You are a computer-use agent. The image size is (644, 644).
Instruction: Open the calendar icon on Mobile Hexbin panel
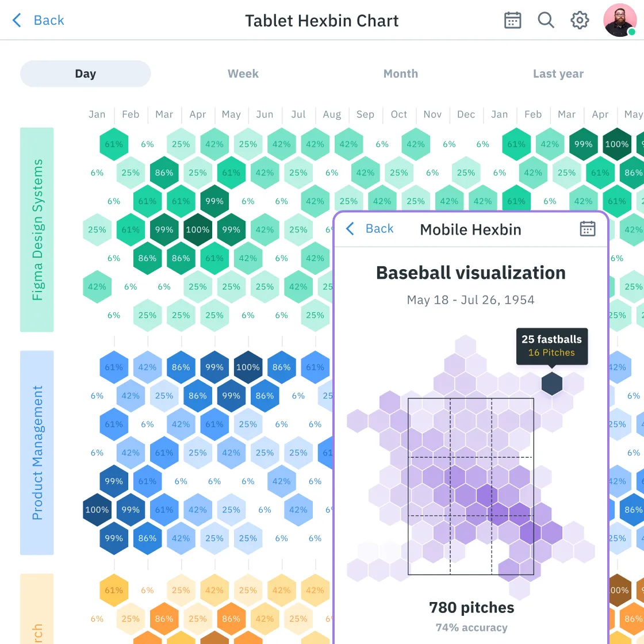(x=587, y=229)
